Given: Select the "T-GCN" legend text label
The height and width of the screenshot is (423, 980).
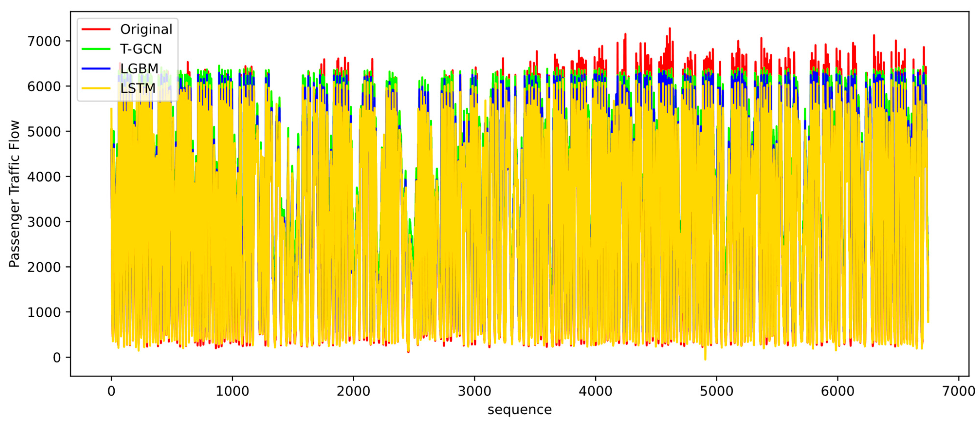Looking at the screenshot, I should (141, 49).
